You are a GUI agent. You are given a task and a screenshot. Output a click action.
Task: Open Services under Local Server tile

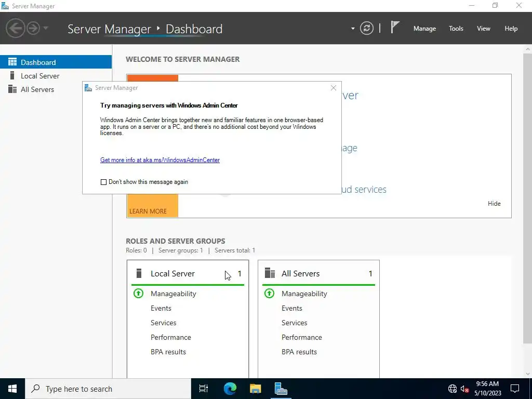click(163, 323)
